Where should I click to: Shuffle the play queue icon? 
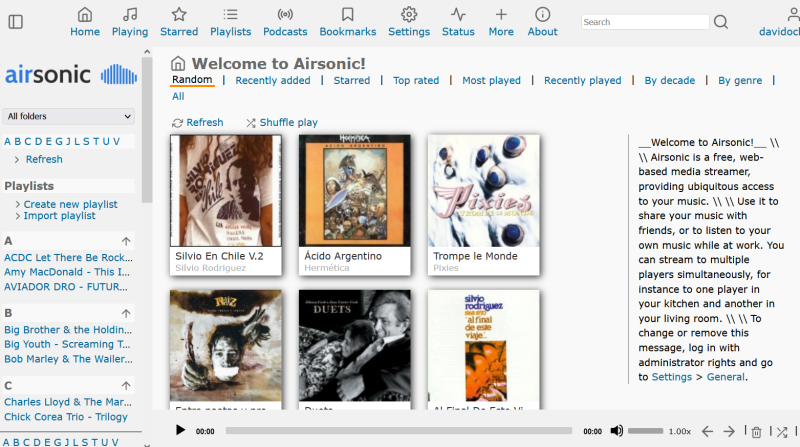click(782, 432)
